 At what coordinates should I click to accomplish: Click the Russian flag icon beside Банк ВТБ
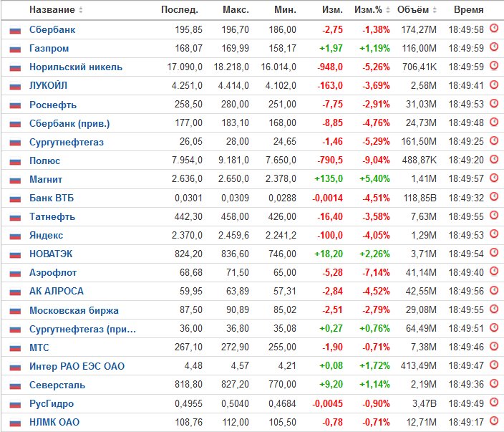tap(15, 198)
